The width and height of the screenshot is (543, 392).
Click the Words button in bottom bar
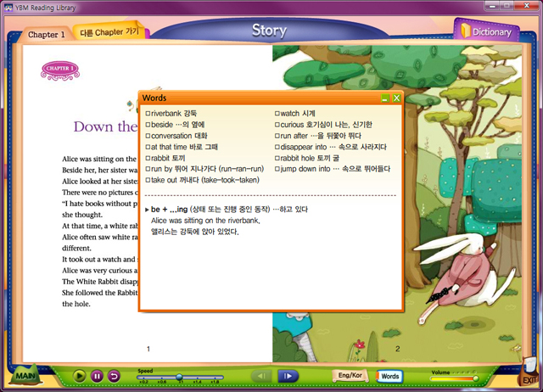pyautogui.click(x=390, y=376)
